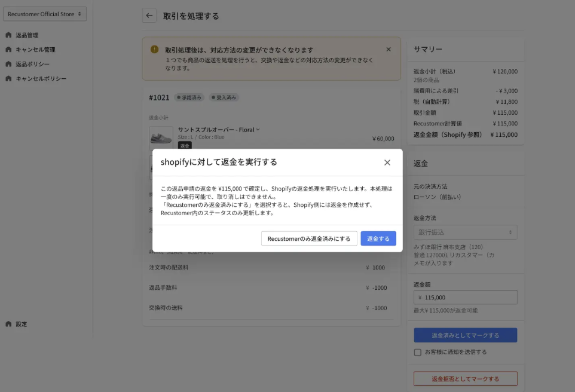The height and width of the screenshot is (392, 575).
Task: Click the 返金額 amount input field
Action: 465,297
